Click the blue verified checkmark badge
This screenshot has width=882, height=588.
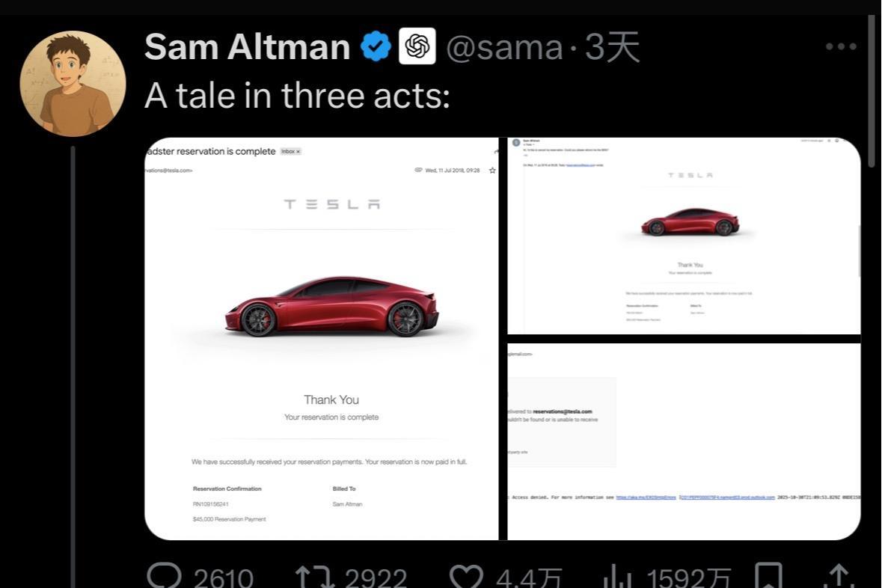coord(376,47)
